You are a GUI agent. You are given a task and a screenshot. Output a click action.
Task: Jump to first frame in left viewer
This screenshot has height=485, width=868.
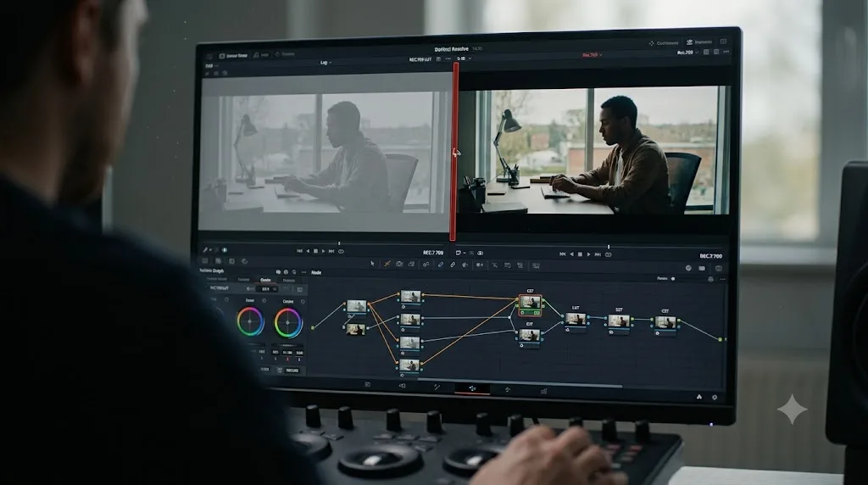pos(299,251)
